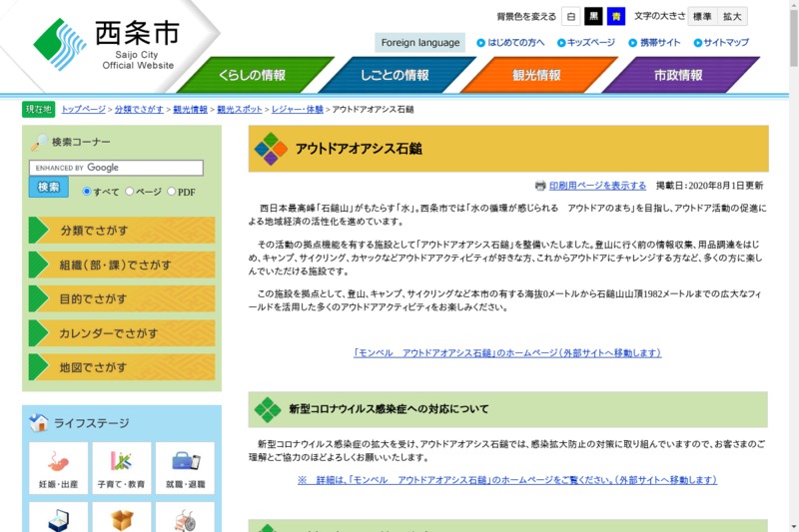
Task: Open the くらしの情報 navigation tab
Action: point(253,76)
